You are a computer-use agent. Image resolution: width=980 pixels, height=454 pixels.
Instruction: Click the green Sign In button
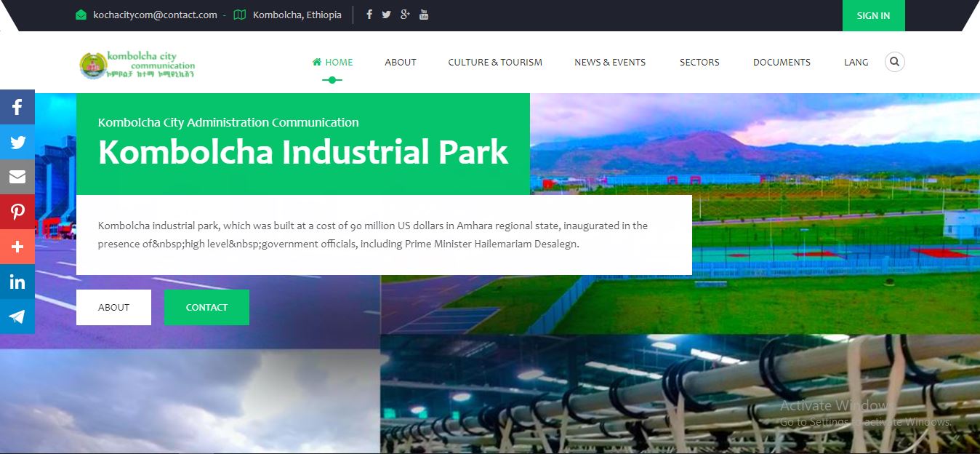point(873,15)
